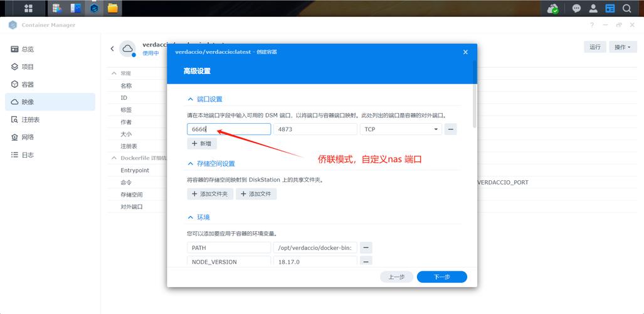Click the /opt/verdaccio/docker-bin value field
Image resolution: width=644 pixels, height=314 pixels.
pyautogui.click(x=315, y=247)
